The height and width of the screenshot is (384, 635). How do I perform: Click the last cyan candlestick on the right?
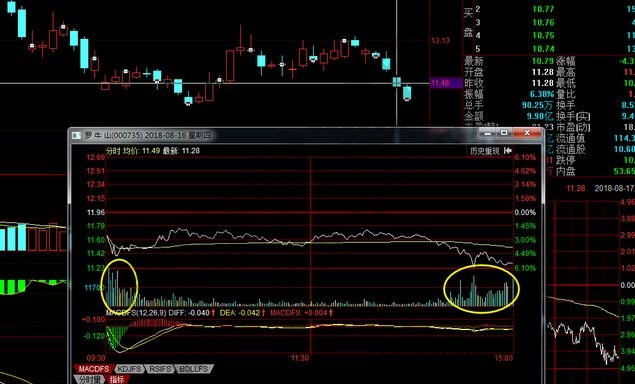coord(407,93)
